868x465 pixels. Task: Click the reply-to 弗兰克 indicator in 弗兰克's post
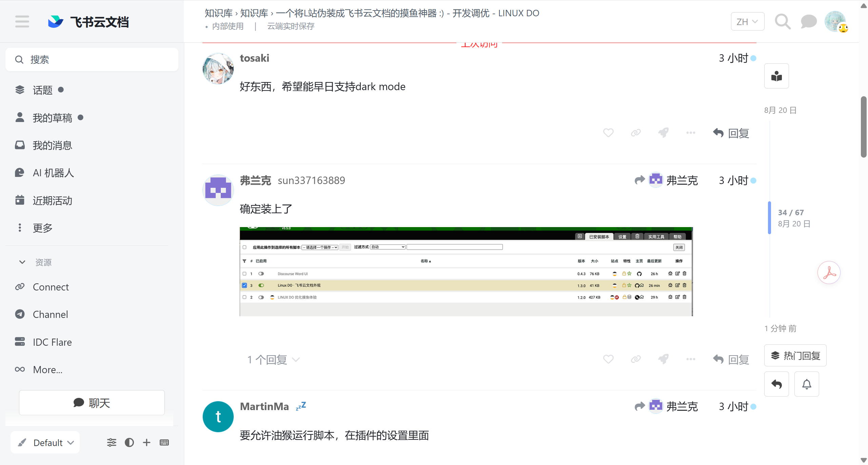(666, 180)
